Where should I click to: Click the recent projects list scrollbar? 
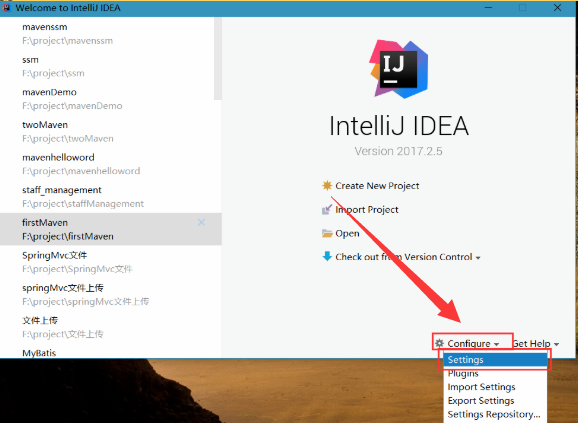218,59
